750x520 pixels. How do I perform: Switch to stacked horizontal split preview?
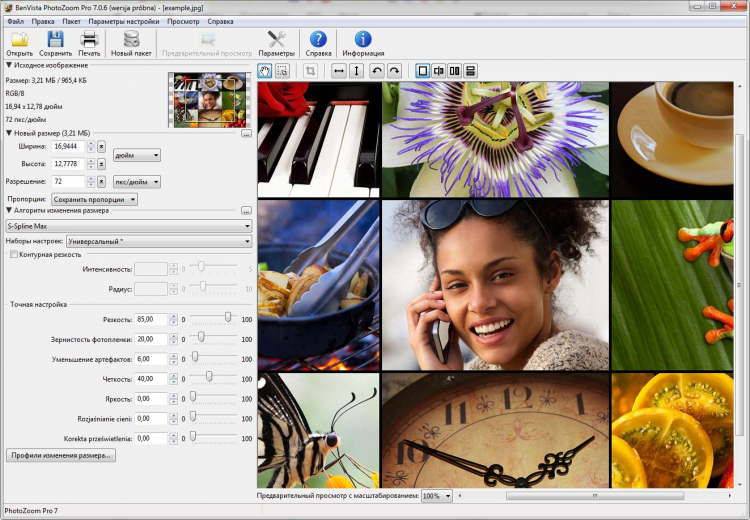click(470, 71)
